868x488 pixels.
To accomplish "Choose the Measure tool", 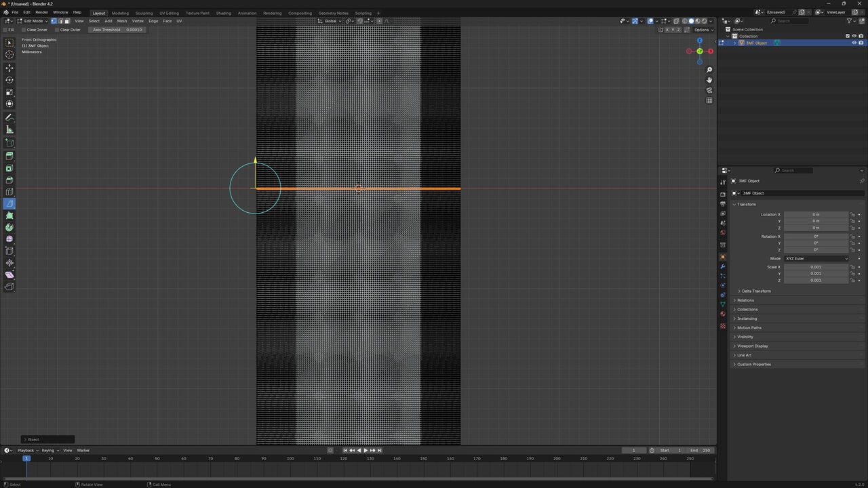I will point(9,129).
